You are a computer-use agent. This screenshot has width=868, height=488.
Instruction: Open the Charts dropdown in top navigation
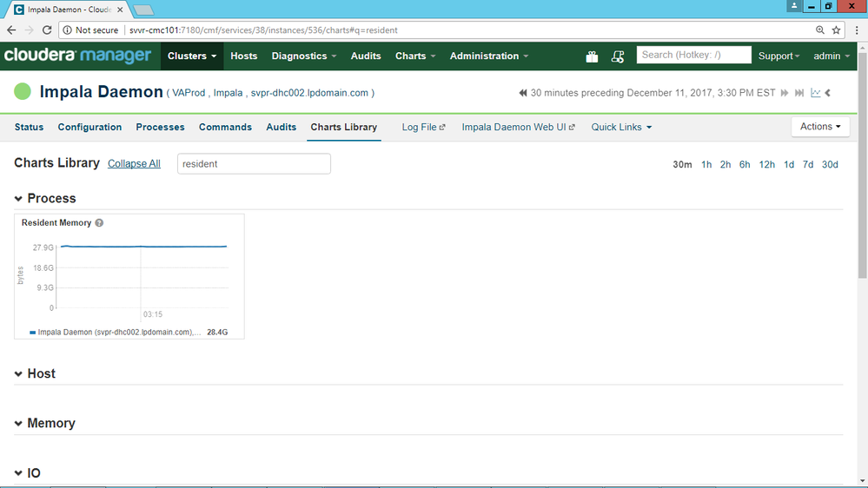tap(415, 56)
